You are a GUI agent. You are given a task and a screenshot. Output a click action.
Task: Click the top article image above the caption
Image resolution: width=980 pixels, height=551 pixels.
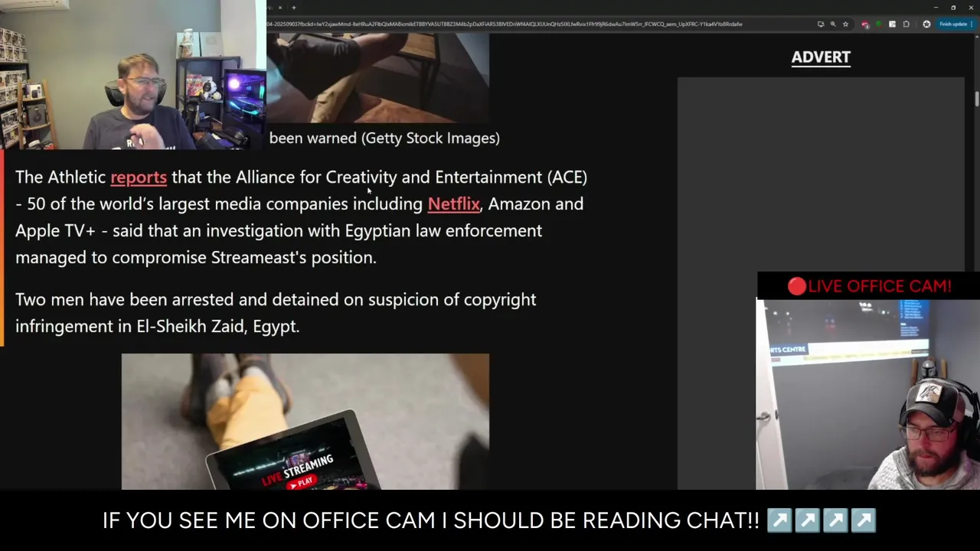click(x=377, y=77)
